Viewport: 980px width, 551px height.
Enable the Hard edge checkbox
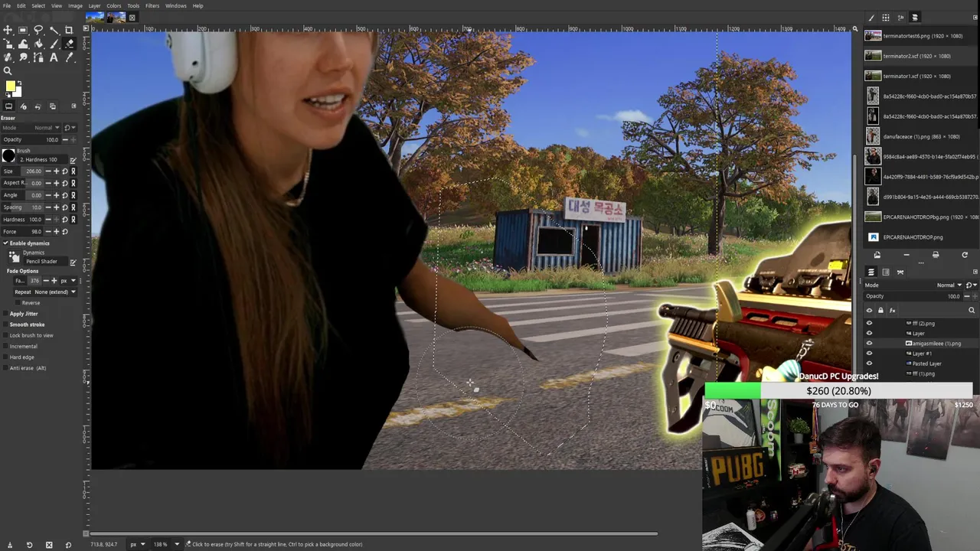5,357
